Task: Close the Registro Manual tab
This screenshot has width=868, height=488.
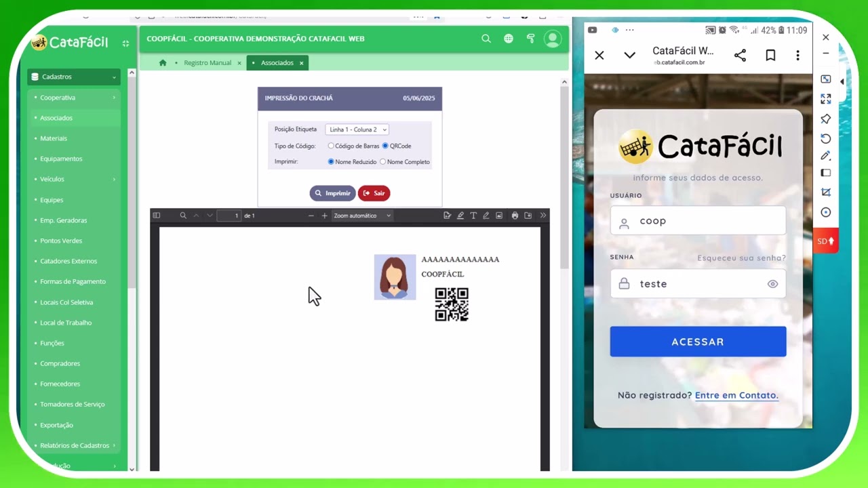Action: [239, 63]
